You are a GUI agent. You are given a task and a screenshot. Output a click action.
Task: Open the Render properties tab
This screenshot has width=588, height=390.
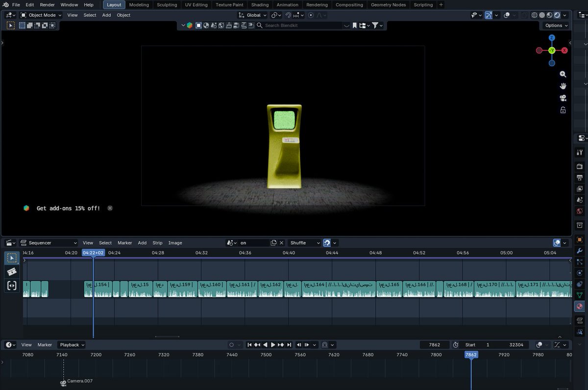click(580, 166)
